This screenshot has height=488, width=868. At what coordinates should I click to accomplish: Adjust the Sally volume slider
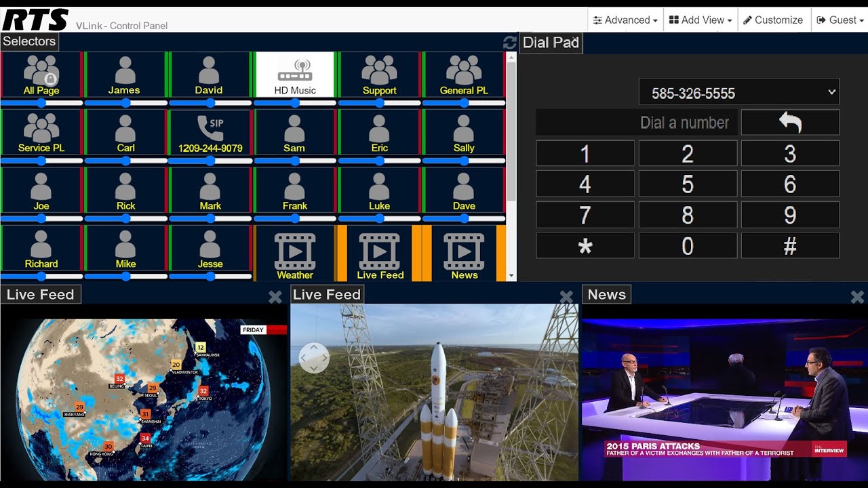(x=464, y=161)
